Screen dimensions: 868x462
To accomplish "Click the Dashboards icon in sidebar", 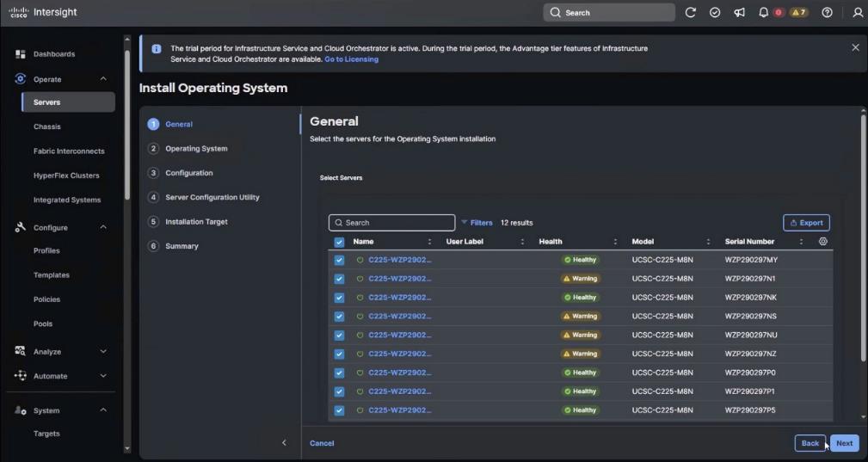I will click(21, 54).
